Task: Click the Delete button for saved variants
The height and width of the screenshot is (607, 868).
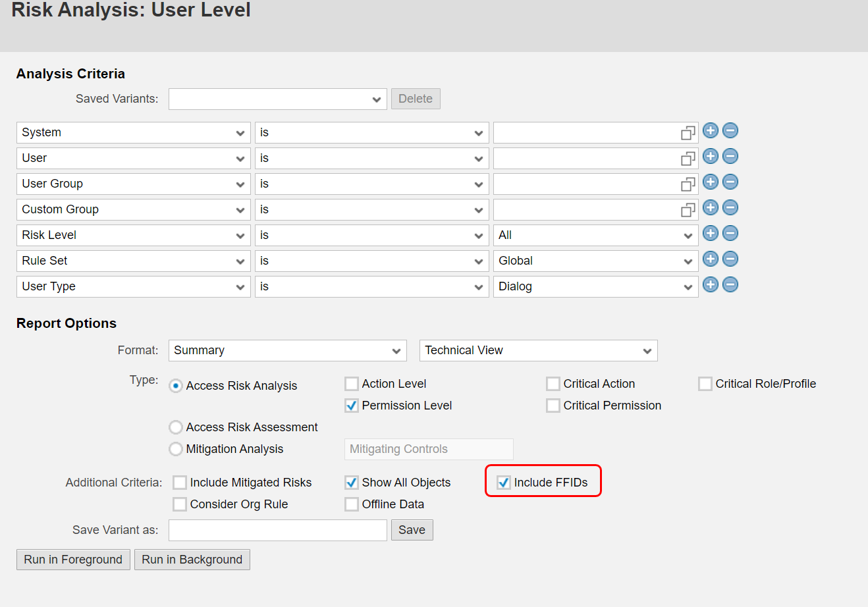Action: [416, 99]
